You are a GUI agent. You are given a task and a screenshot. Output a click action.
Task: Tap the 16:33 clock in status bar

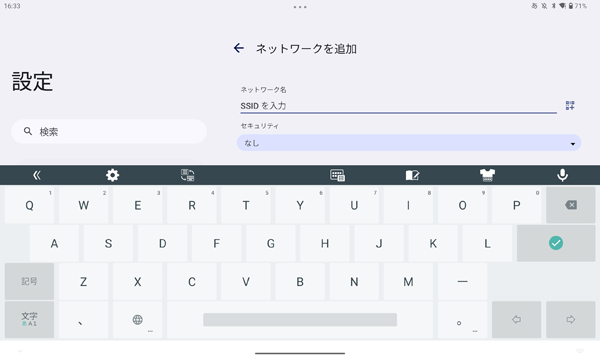[x=12, y=6]
